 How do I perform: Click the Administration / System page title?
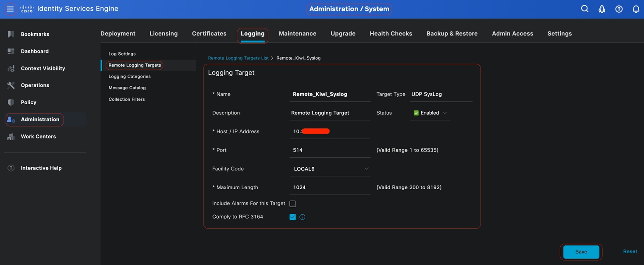[x=349, y=9]
